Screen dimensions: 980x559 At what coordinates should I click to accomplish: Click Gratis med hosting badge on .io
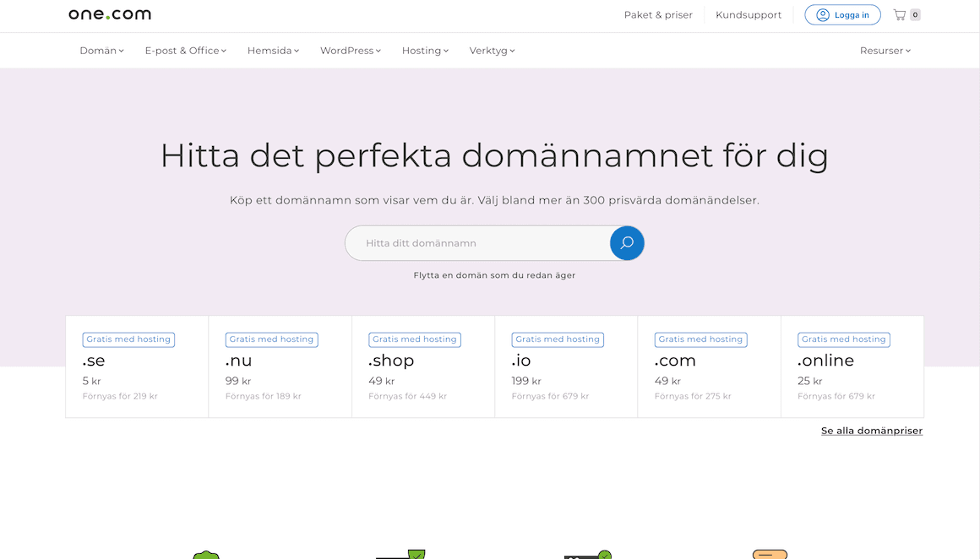(558, 339)
